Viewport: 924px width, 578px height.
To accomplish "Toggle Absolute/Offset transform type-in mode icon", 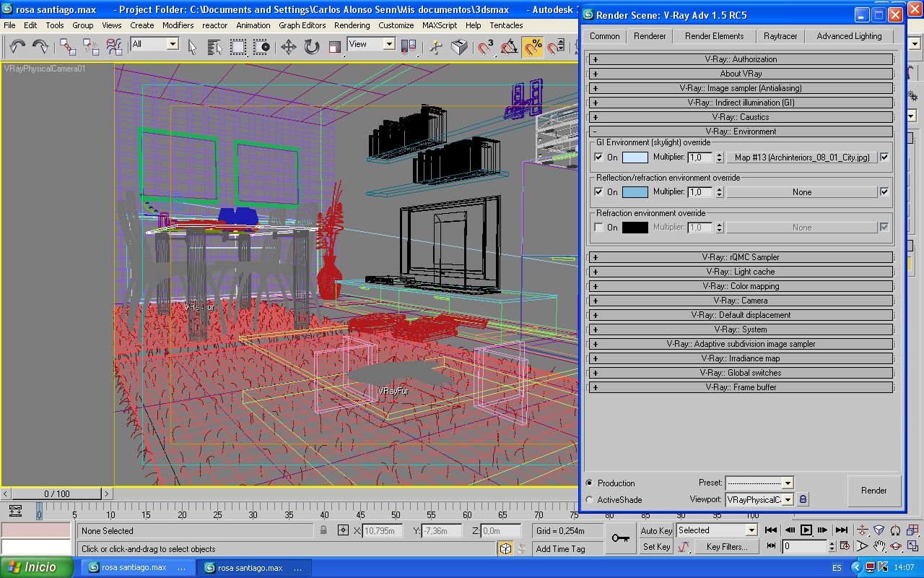I will point(343,530).
